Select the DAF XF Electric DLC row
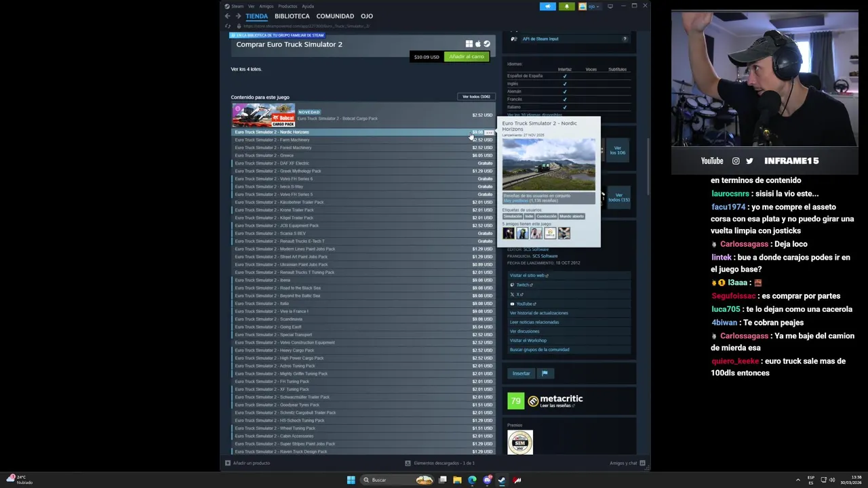The width and height of the screenshot is (868, 488). coord(363,163)
